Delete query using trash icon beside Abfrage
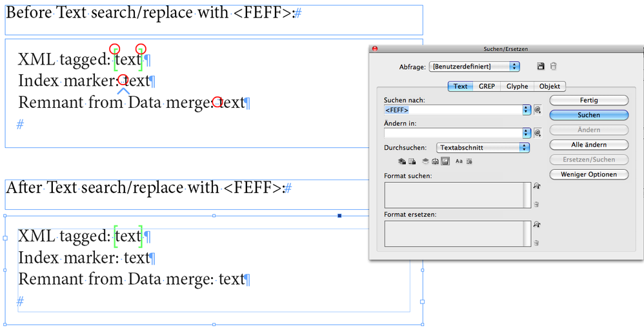 pos(553,66)
